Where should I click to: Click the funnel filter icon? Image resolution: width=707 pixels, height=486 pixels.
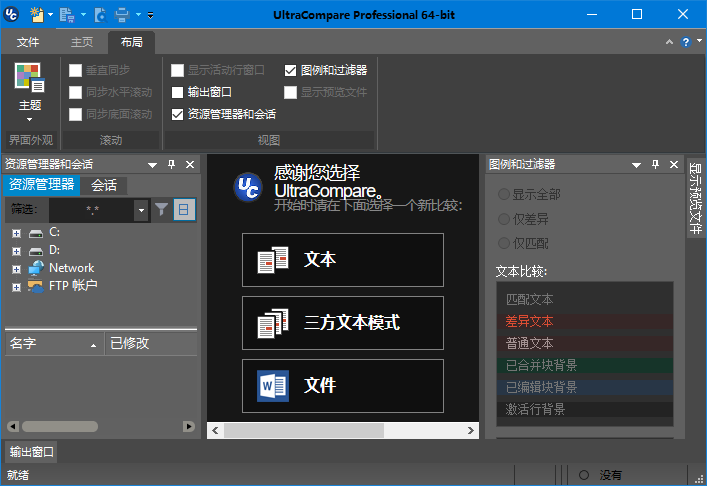[161, 209]
